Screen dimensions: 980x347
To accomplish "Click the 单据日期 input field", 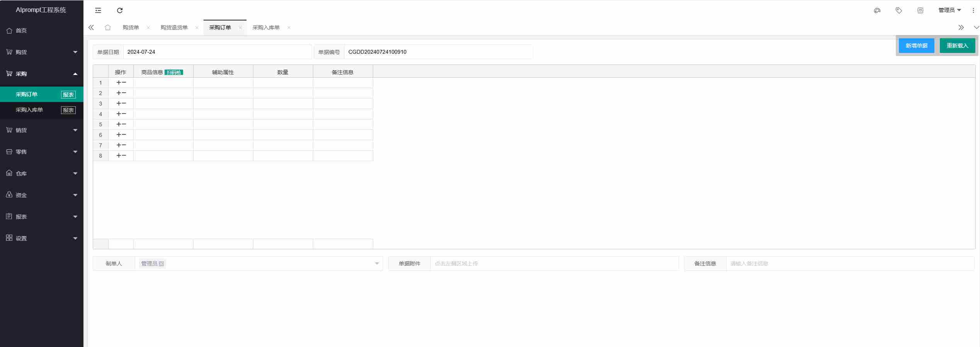I will pyautogui.click(x=217, y=52).
